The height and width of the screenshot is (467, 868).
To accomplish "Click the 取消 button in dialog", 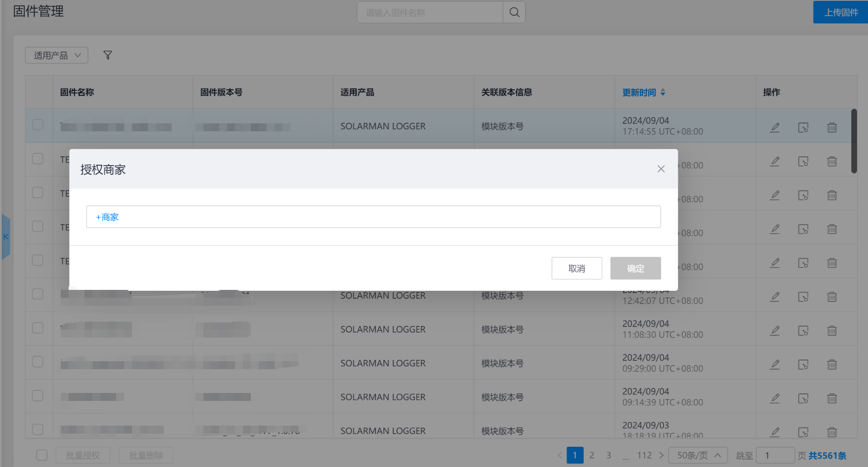I will 577,268.
